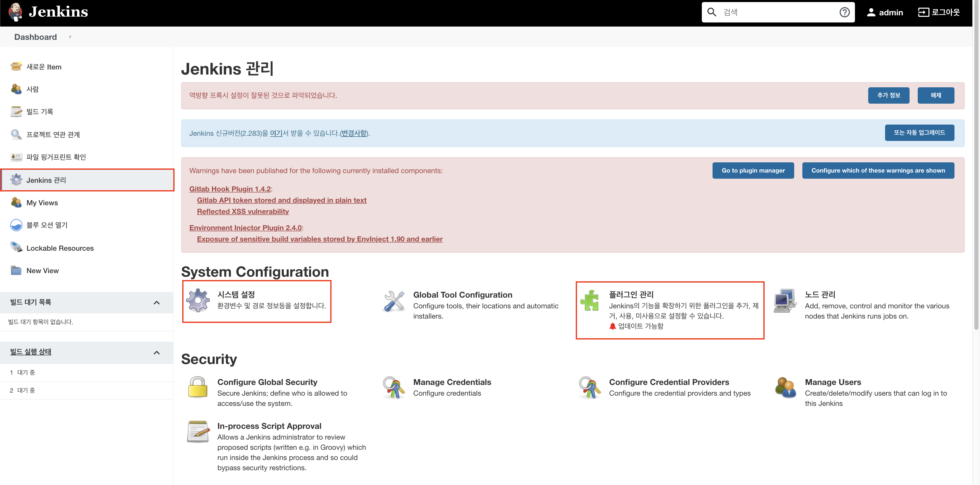Click the Dashboard breadcrumb link
This screenshot has width=980, height=485.
pos(35,37)
